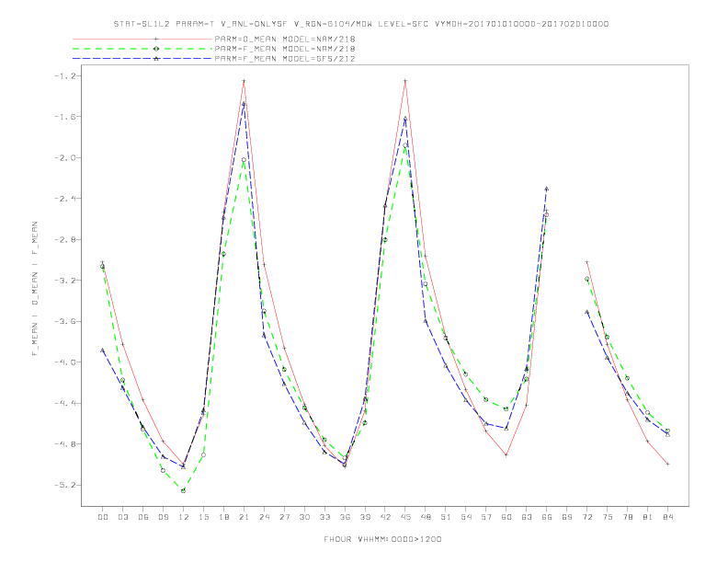Click the green circle data point at hour 12 minimum
The image size is (728, 563).
tap(184, 490)
